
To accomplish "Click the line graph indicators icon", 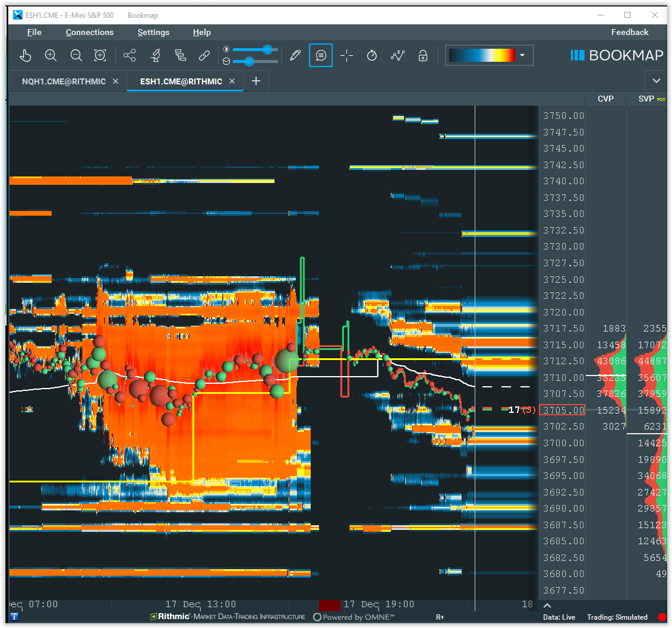I will click(397, 55).
